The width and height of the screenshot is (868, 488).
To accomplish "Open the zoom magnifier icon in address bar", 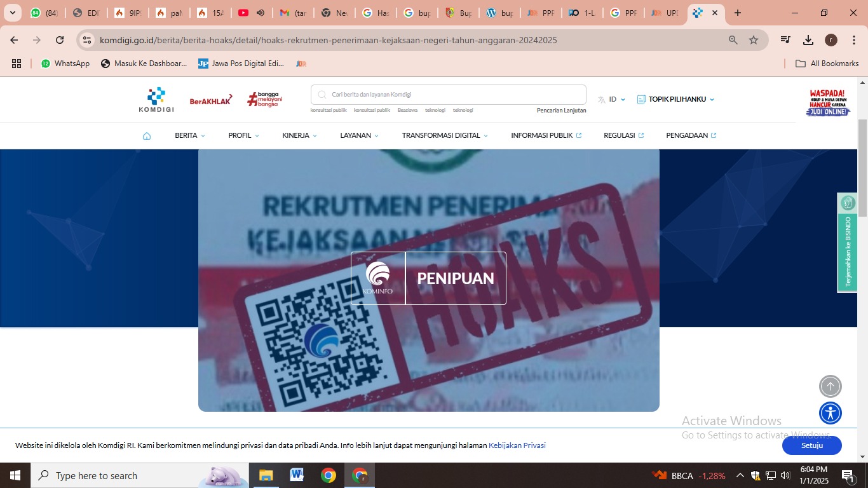I will [x=733, y=40].
